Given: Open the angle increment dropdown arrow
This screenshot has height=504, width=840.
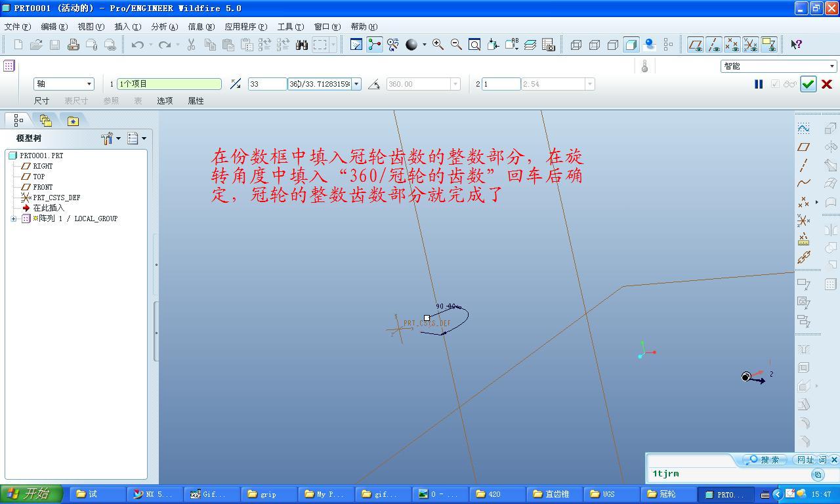Looking at the screenshot, I should pyautogui.click(x=356, y=84).
